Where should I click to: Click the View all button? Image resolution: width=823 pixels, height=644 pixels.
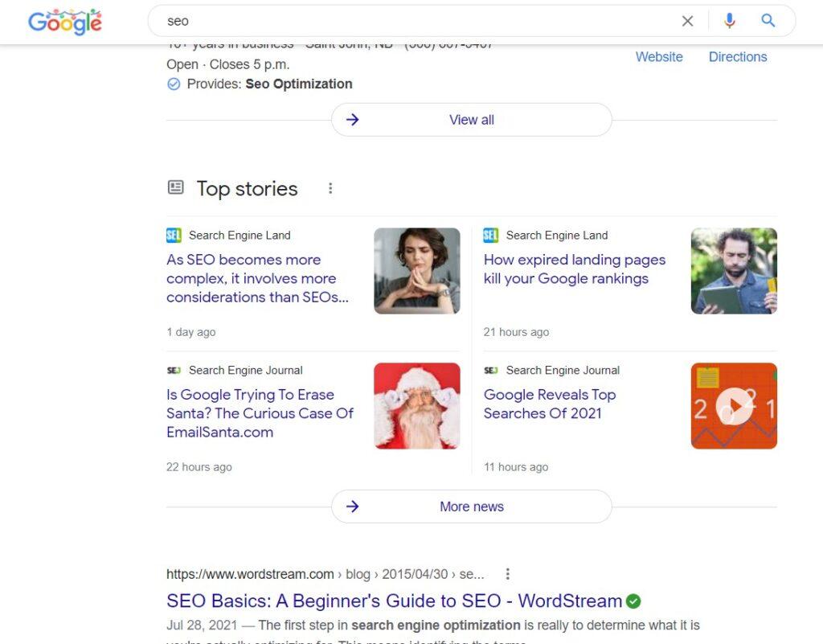click(x=471, y=120)
